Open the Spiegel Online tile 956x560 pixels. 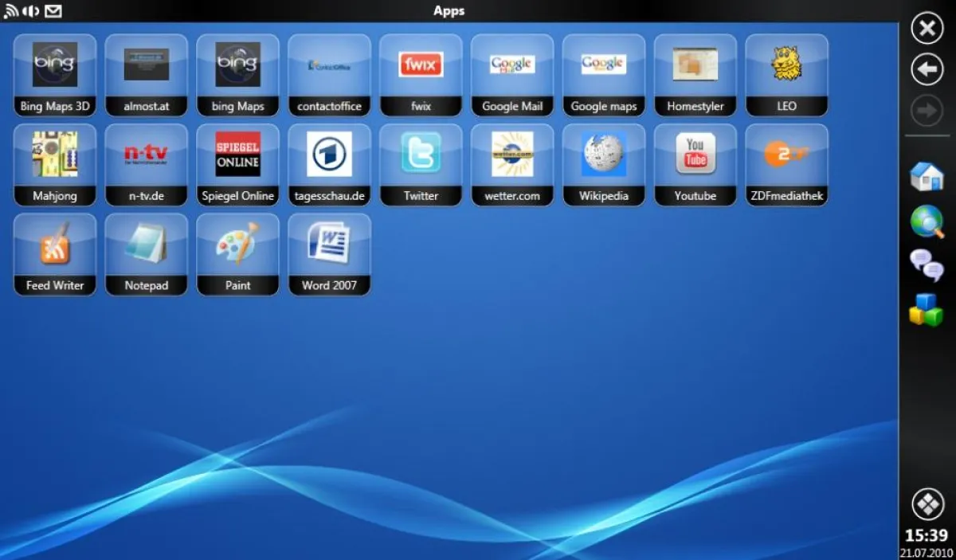237,165
